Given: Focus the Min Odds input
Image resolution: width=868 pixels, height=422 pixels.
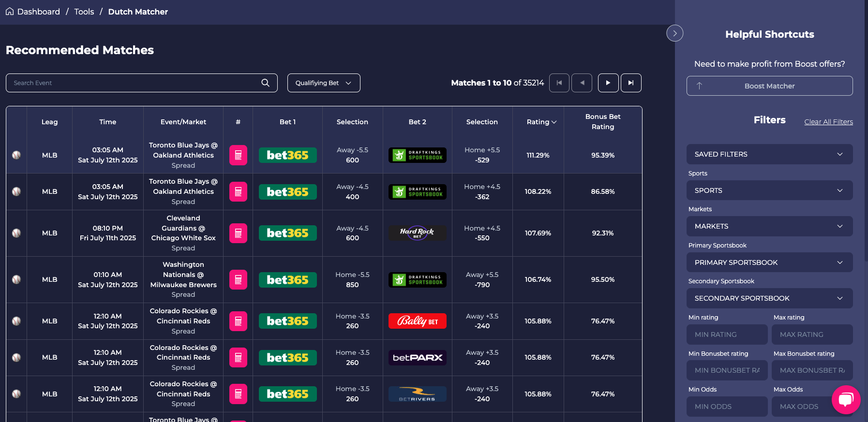Looking at the screenshot, I should coord(727,407).
